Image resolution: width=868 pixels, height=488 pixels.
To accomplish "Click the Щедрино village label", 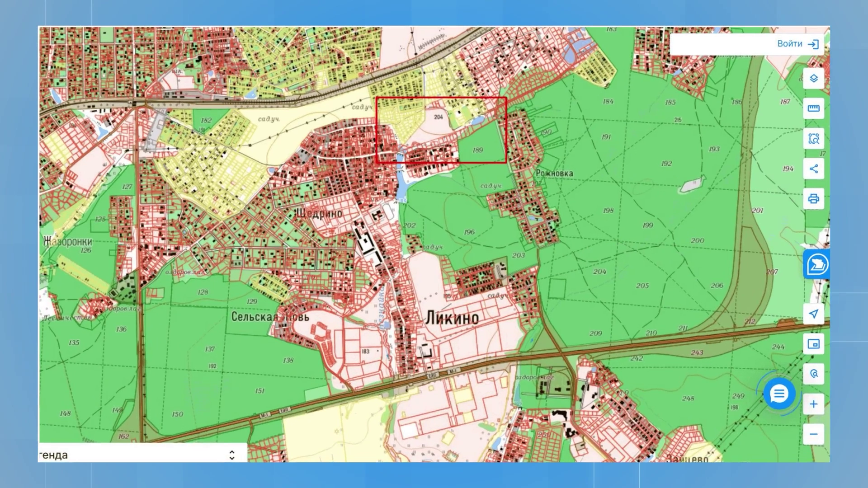I will [x=319, y=213].
